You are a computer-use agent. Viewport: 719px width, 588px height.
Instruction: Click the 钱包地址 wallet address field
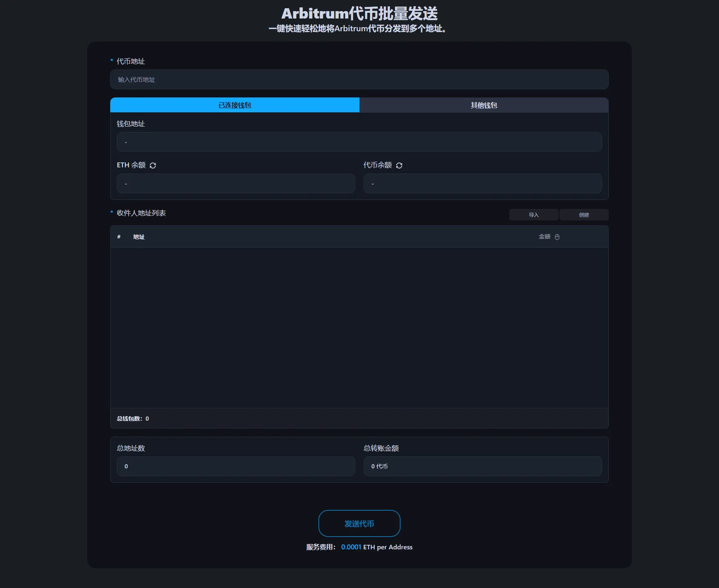tap(359, 142)
